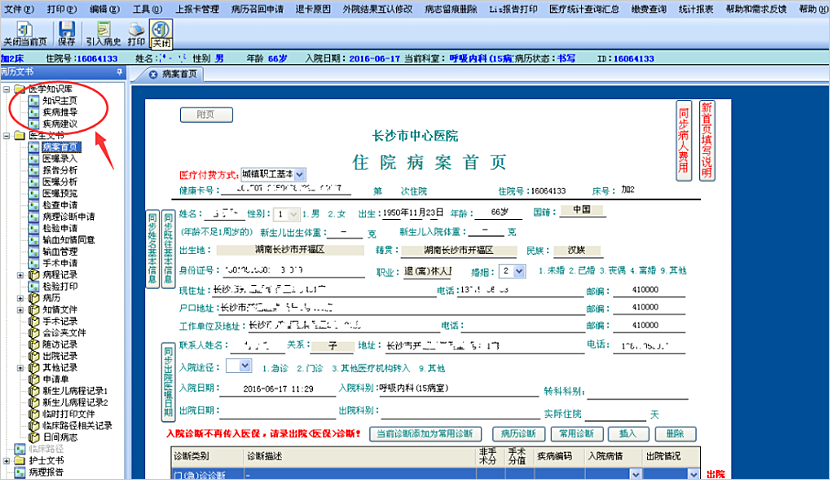The image size is (830, 480).
Task: Open 病理报告 tree node
Action: (46, 472)
